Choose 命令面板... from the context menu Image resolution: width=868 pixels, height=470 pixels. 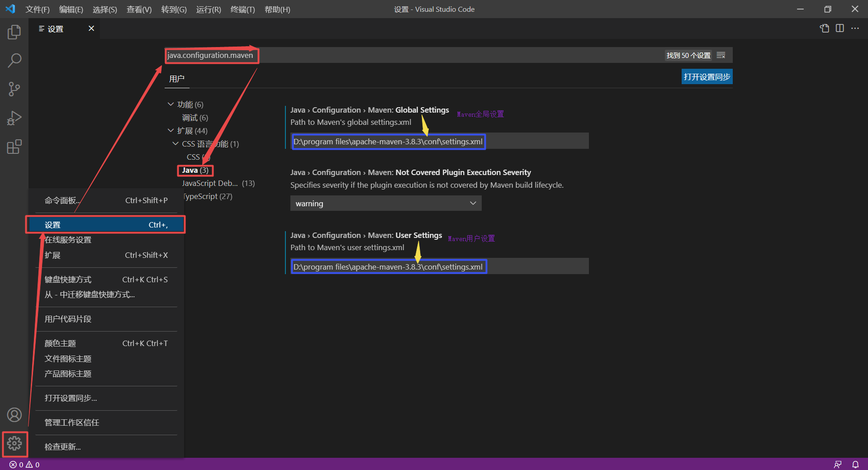pyautogui.click(x=106, y=200)
